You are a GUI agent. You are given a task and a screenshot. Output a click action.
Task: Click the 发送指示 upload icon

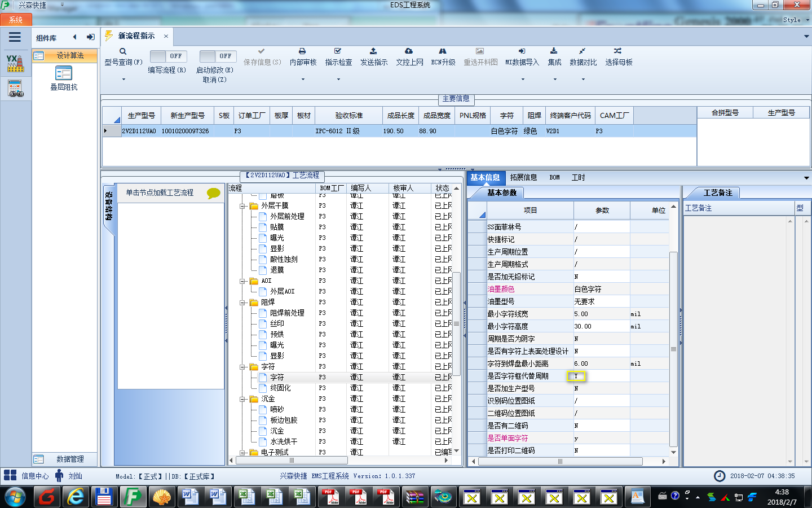pos(373,51)
